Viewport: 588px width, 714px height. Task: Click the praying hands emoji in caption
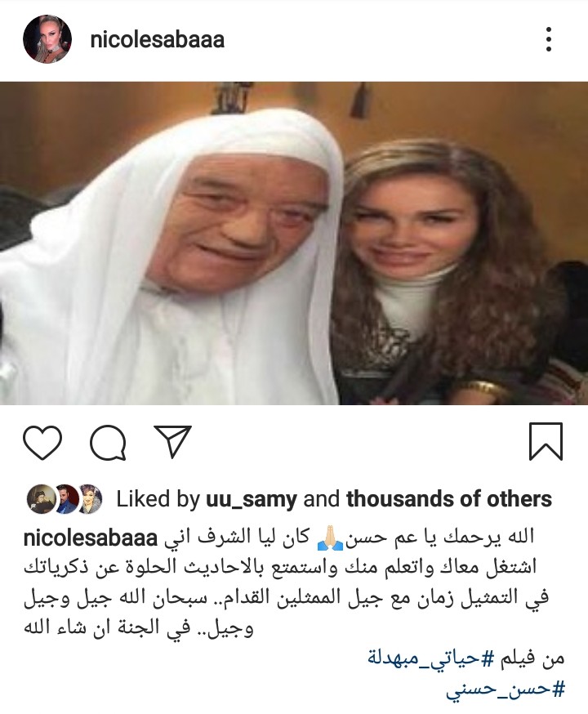[x=330, y=538]
